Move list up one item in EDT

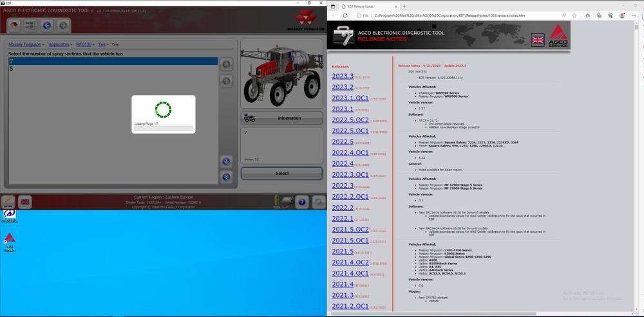tap(226, 81)
